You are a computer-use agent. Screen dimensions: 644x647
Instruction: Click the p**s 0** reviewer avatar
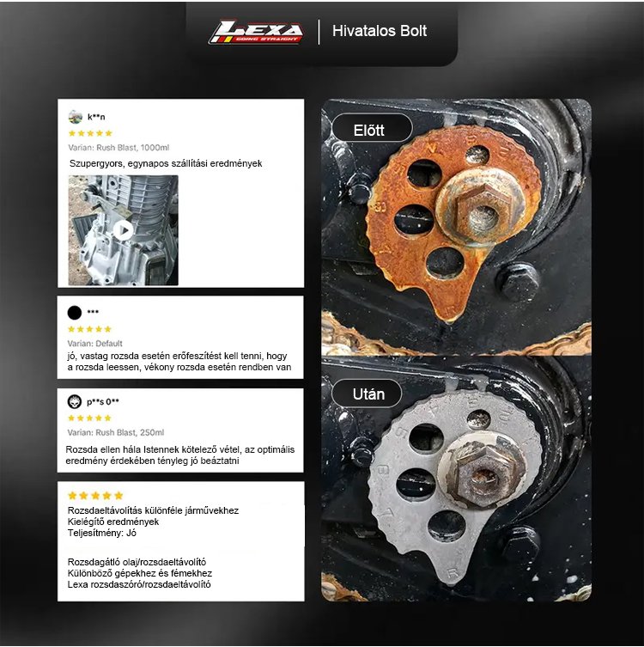[74, 401]
